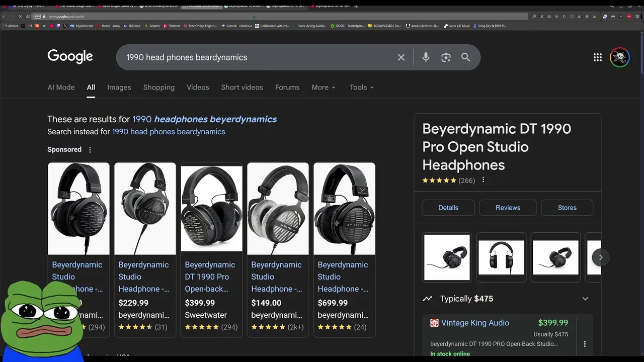Open the MyAnimeList bookmark
The width and height of the screenshot is (644, 362).
pos(82,26)
